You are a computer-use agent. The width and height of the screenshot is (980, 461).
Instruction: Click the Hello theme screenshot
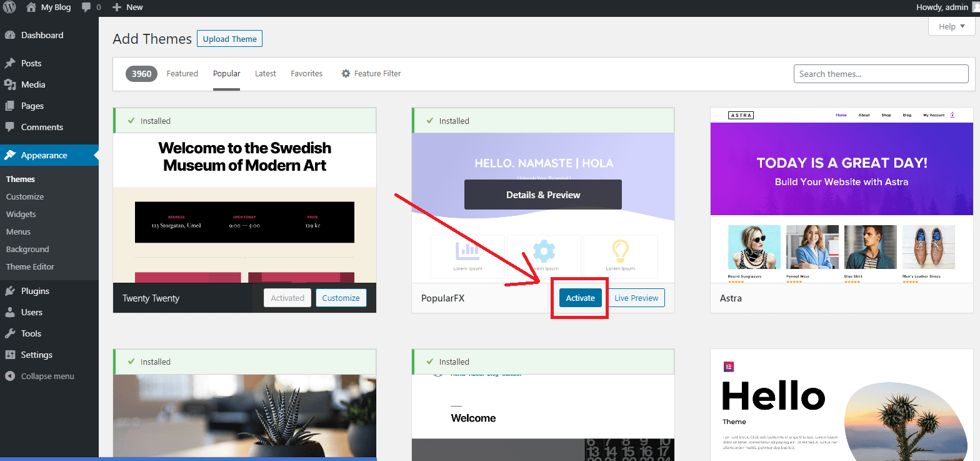(842, 405)
